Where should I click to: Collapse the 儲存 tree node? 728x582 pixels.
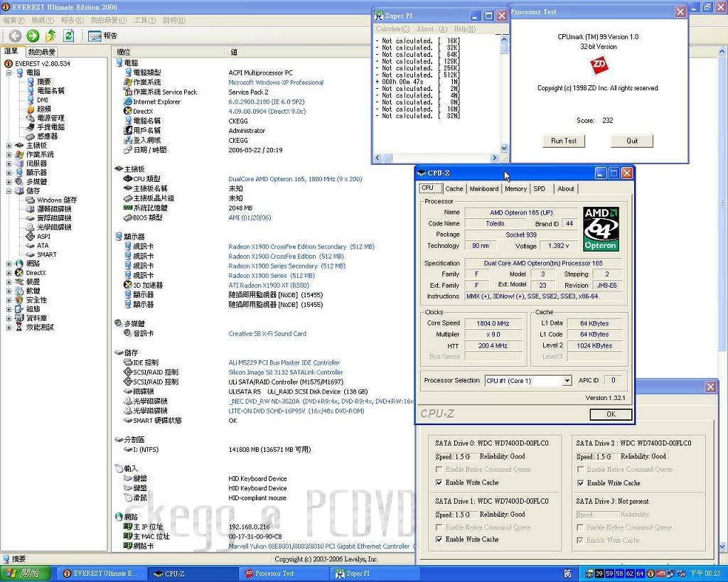click(x=9, y=190)
